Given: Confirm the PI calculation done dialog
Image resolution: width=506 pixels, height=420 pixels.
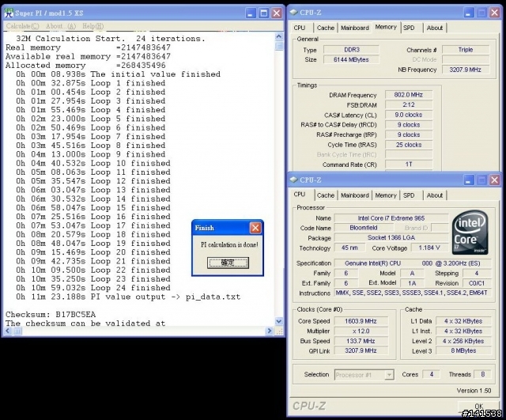Looking at the screenshot, I should [x=228, y=263].
